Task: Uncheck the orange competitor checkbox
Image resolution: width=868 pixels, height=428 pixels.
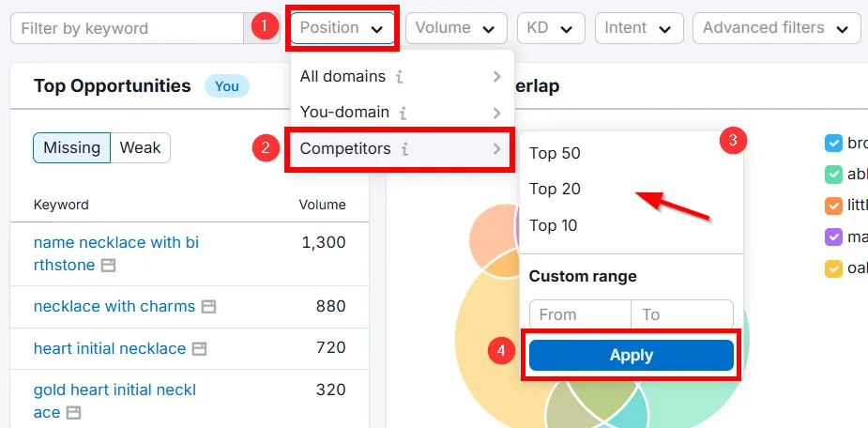Action: click(x=833, y=206)
